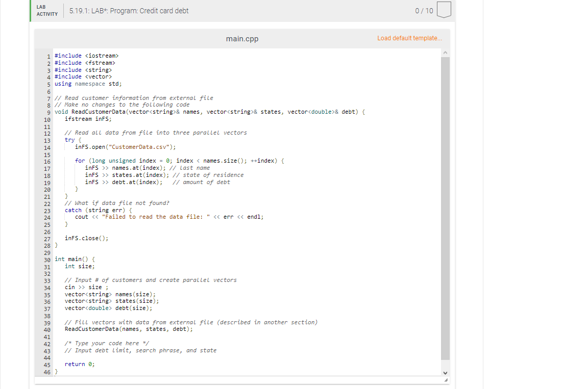Select the main.cpp tab label
This screenshot has width=588, height=389.
pos(242,39)
